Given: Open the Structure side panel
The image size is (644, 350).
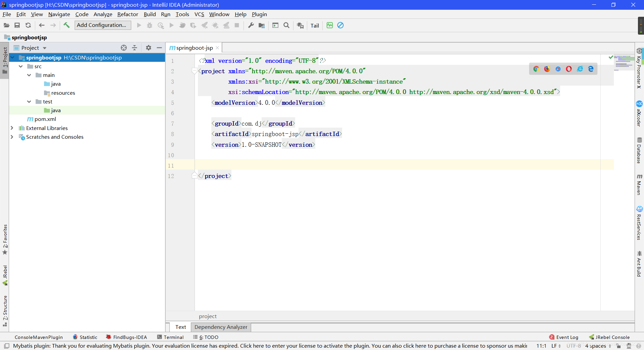Looking at the screenshot, I should [5, 311].
